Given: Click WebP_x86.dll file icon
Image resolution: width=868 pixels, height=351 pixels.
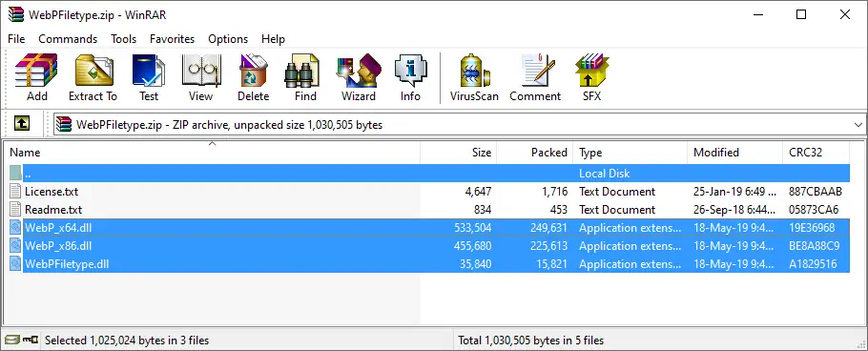Looking at the screenshot, I should 15,246.
